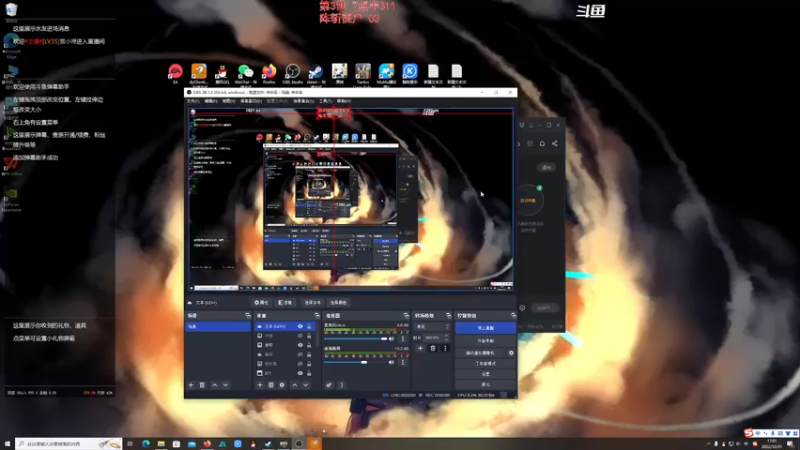Open the audio mixer footer options menu
Screen dimensions: 800x450
pos(342,385)
